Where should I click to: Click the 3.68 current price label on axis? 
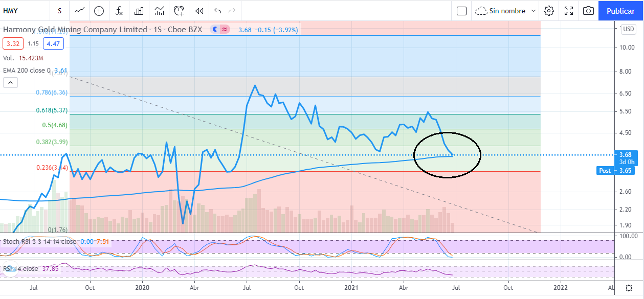pyautogui.click(x=625, y=155)
